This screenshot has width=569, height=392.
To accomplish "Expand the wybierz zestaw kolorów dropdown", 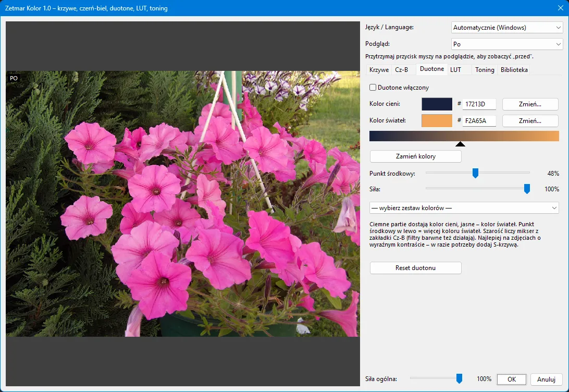I will coord(464,208).
